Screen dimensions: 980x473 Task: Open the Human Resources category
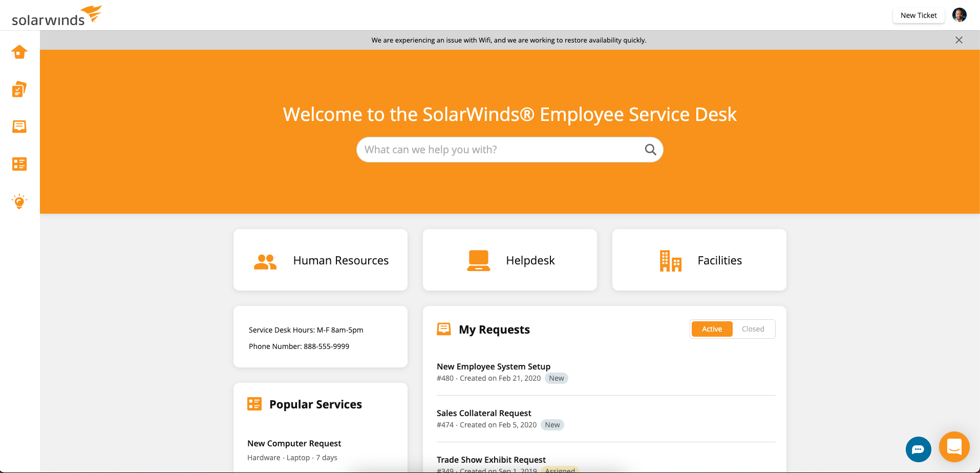[321, 260]
